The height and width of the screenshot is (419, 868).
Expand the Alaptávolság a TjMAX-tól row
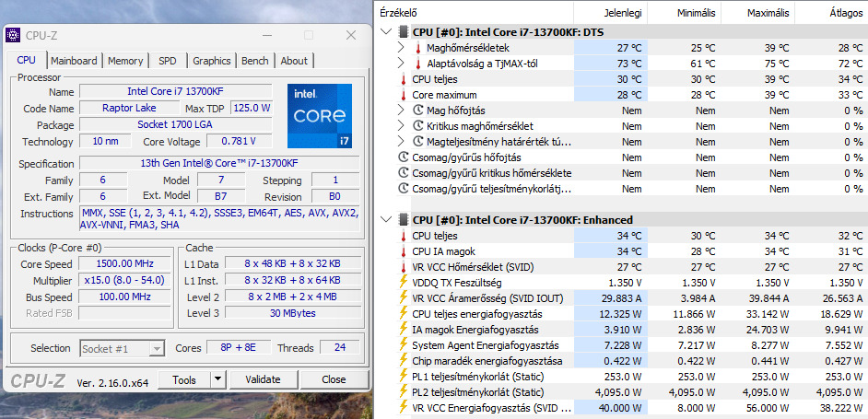pos(402,64)
